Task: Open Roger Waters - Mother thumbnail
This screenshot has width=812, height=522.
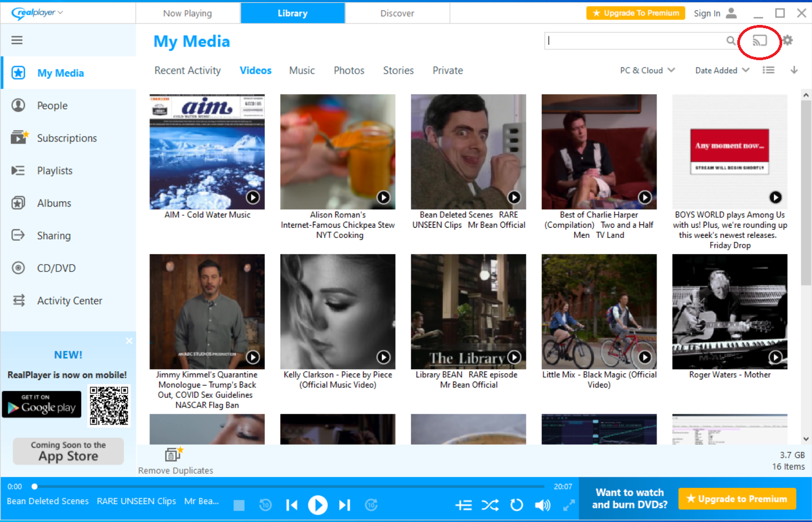Action: pyautogui.click(x=730, y=312)
